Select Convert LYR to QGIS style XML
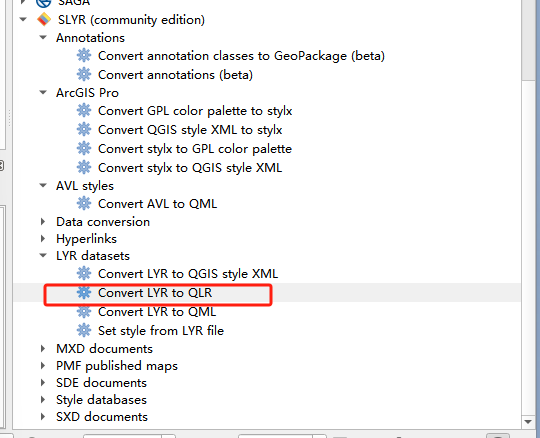The image size is (540, 438). pyautogui.click(x=188, y=274)
